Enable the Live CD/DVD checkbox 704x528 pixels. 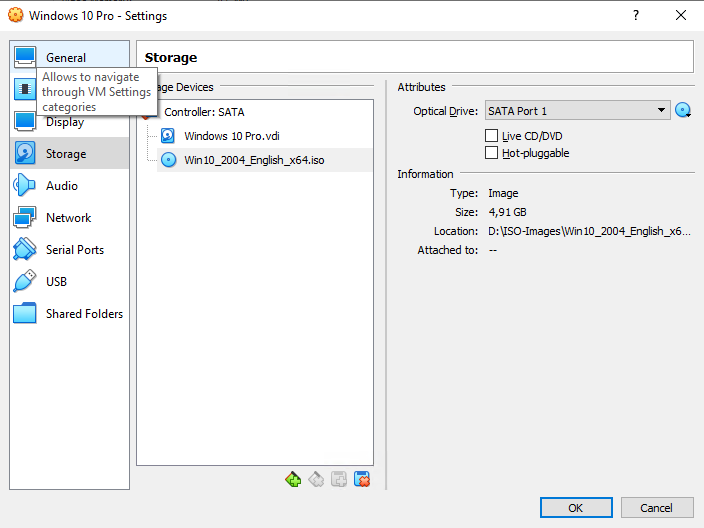pyautogui.click(x=492, y=135)
